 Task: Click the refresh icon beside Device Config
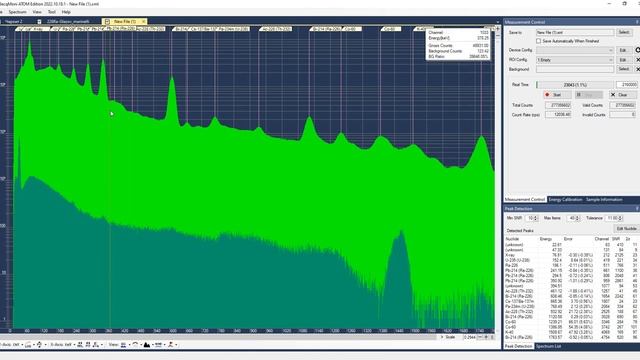point(637,50)
